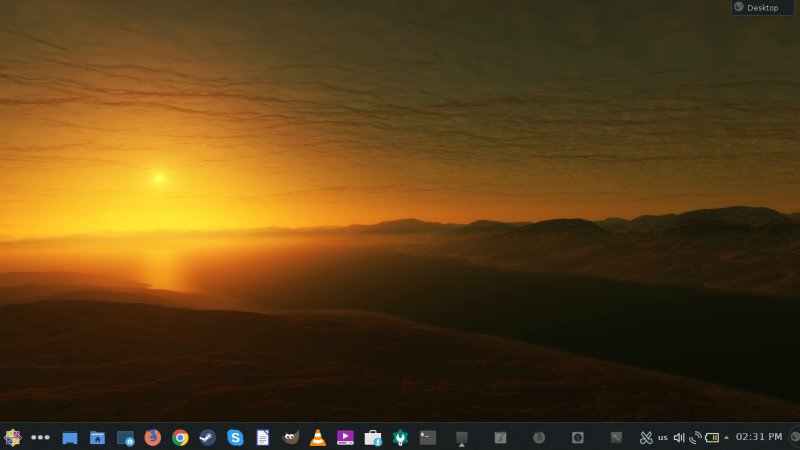Open the 02:31 PM clock calendar
Image resolution: width=800 pixels, height=450 pixels.
click(759, 437)
